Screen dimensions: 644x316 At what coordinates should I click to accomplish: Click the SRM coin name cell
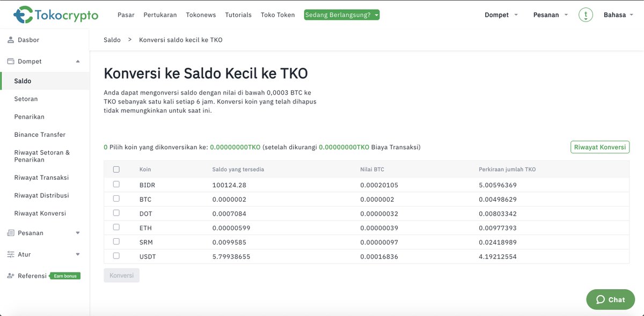point(146,242)
